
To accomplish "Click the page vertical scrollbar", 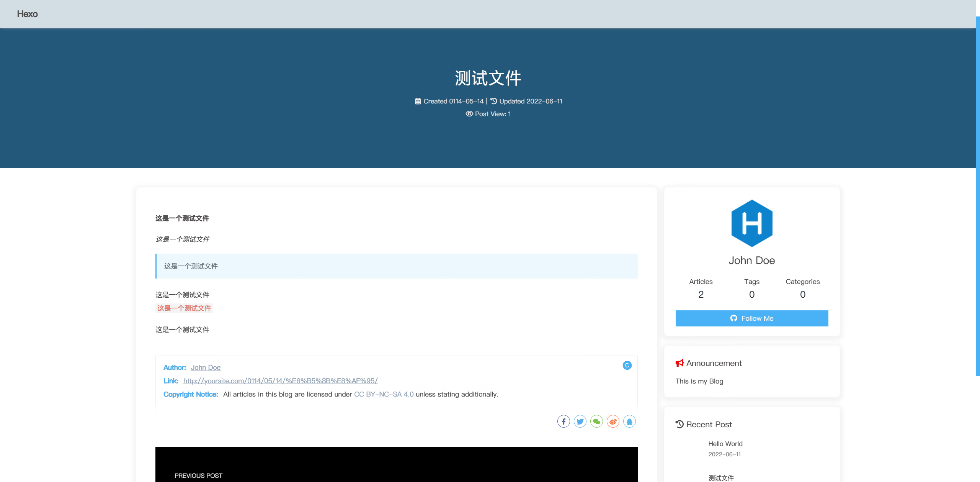I will click(x=978, y=196).
